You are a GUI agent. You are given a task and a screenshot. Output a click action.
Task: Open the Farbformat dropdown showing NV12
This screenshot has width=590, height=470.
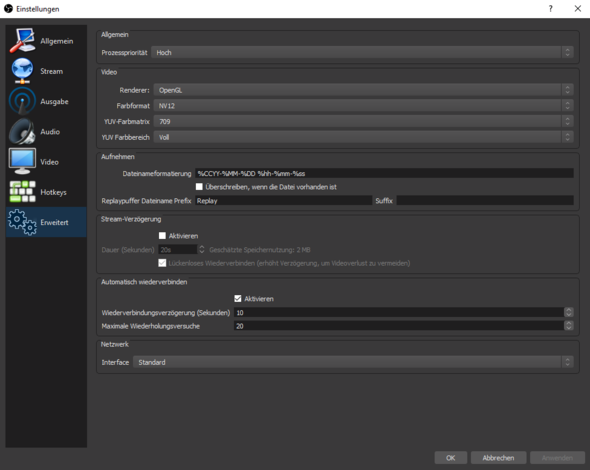(x=363, y=106)
